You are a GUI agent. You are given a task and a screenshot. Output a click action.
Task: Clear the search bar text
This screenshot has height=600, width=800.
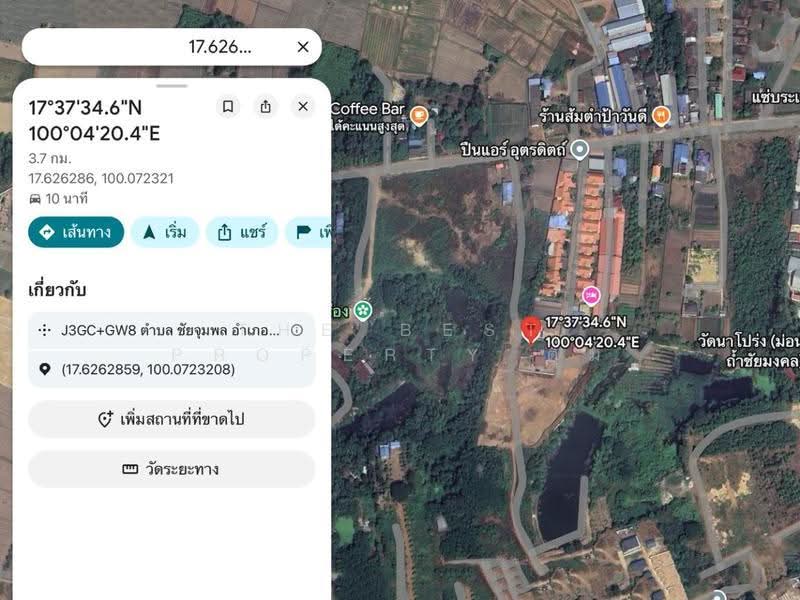click(303, 47)
